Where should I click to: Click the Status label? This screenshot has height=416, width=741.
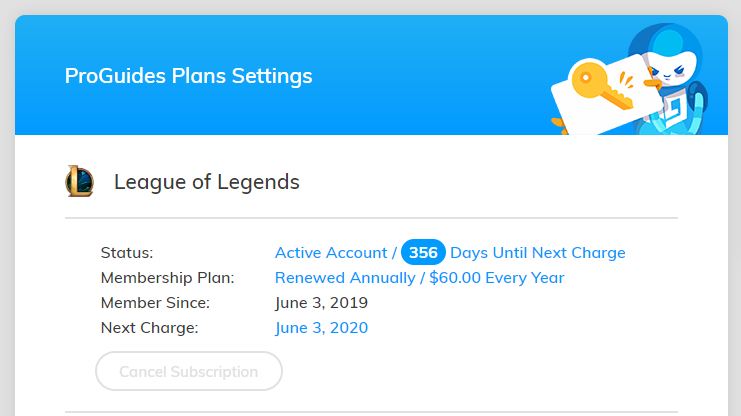[x=127, y=252]
